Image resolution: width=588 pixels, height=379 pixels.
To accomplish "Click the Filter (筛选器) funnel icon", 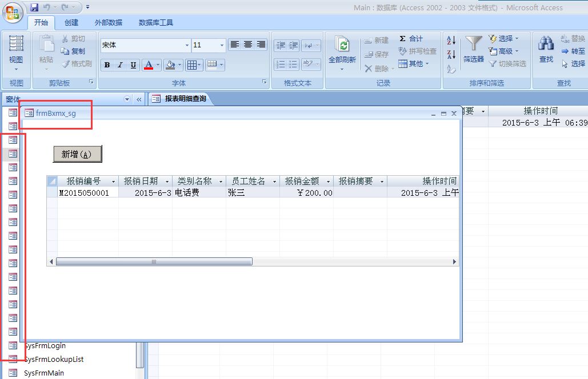I will click(473, 45).
